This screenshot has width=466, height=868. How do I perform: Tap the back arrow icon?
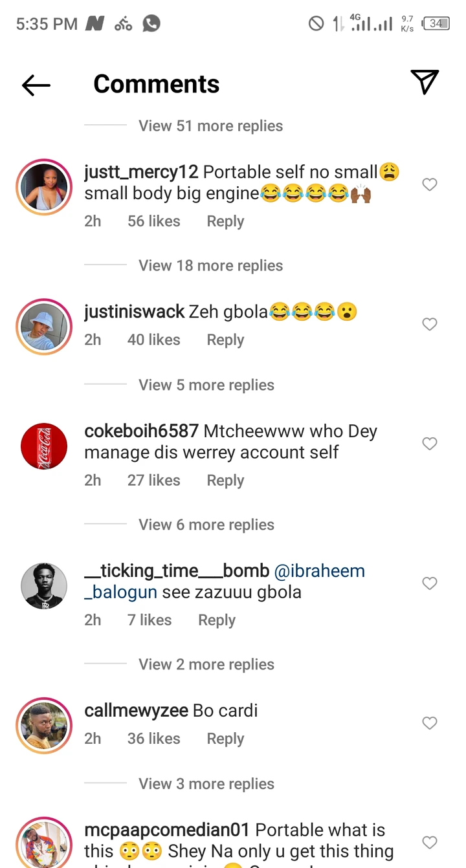pyautogui.click(x=36, y=85)
